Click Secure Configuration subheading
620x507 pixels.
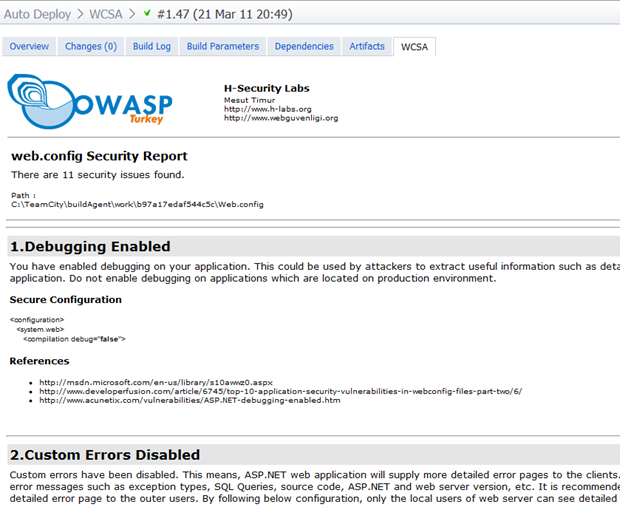[66, 300]
